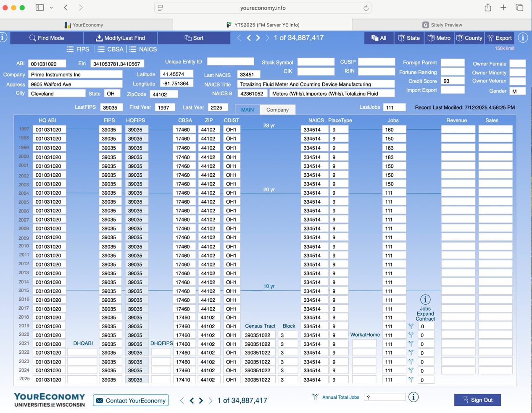Click the Export button
Screen dimensions: 532x413
[499, 38]
